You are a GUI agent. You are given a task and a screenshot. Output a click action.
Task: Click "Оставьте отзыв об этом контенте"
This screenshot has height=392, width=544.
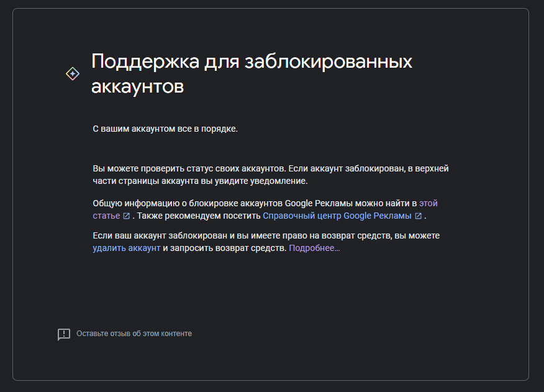[134, 334]
